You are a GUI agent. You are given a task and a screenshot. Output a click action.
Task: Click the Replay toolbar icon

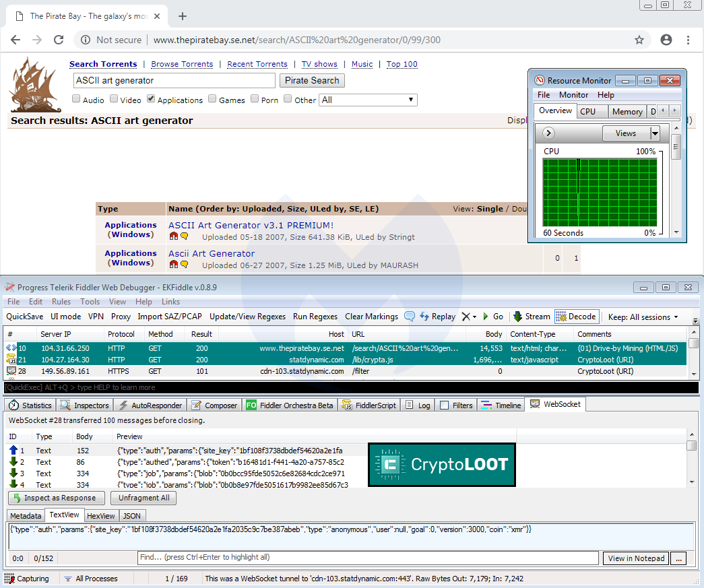click(424, 317)
